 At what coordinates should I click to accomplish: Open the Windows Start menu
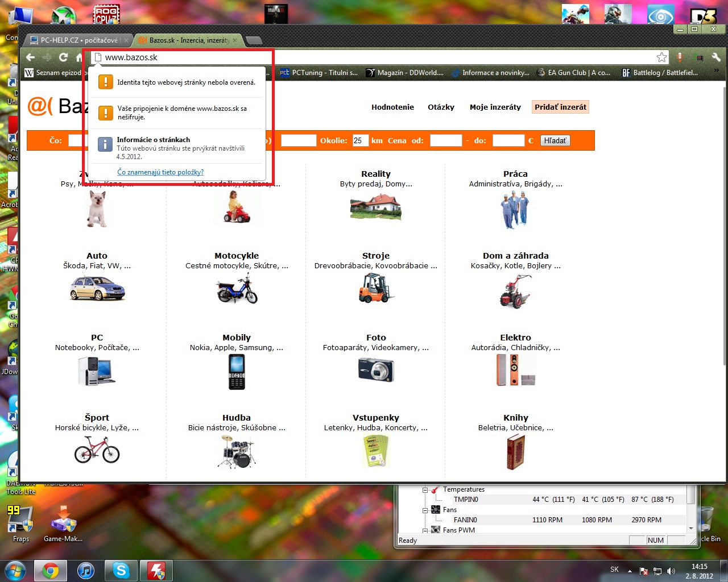coord(15,571)
